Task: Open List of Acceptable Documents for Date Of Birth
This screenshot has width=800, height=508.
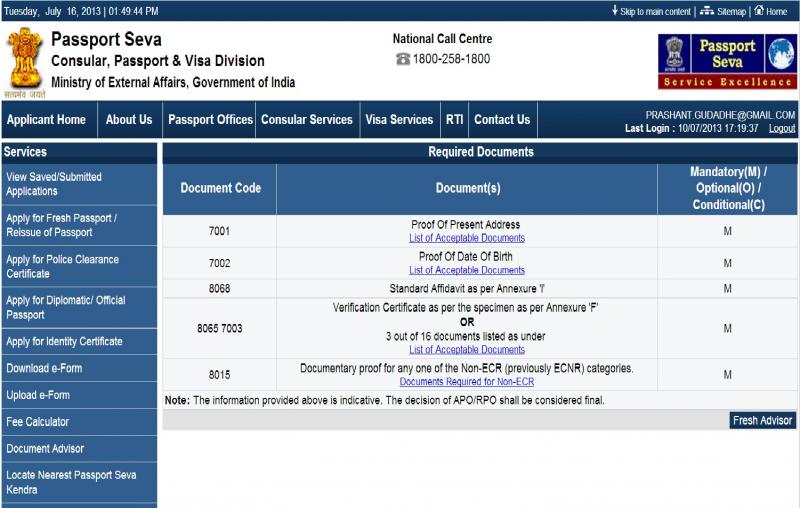Action: tap(466, 270)
